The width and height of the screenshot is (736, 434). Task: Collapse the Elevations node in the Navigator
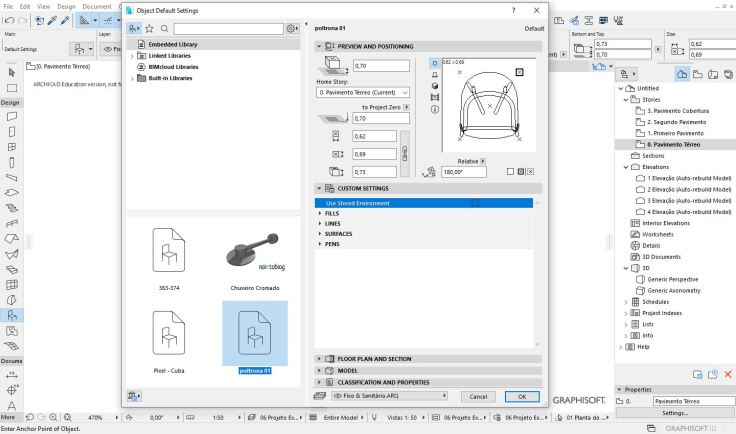pos(626,167)
